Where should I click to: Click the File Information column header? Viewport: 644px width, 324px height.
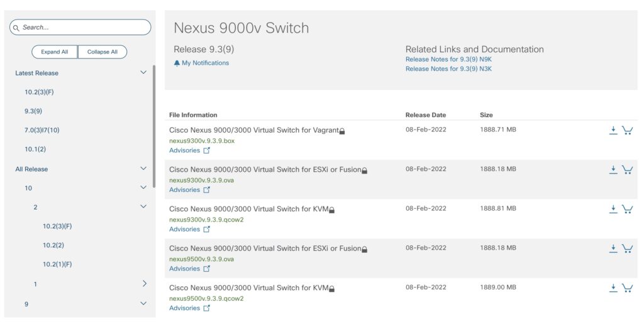pyautogui.click(x=193, y=115)
